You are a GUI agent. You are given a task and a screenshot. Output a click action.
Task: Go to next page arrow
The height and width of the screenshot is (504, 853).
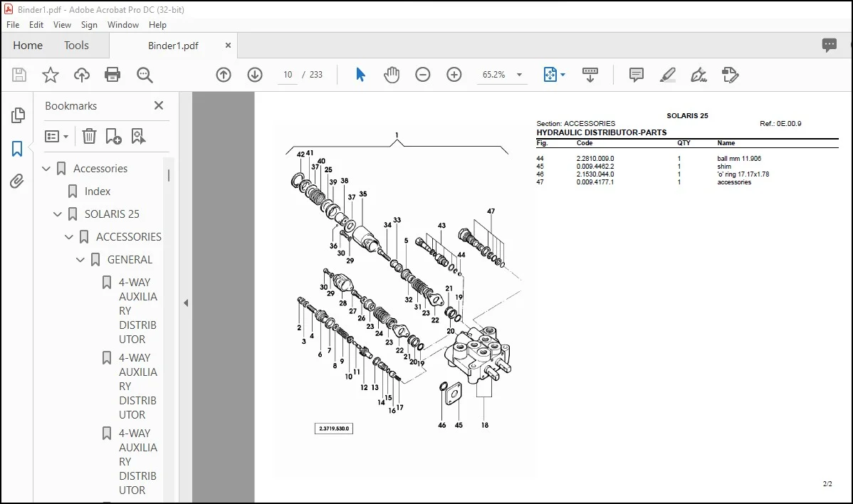tap(255, 75)
